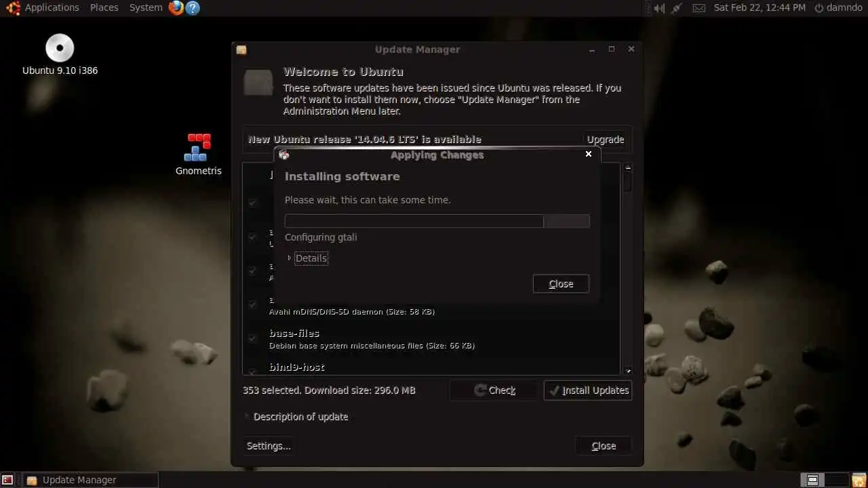The width and height of the screenshot is (868, 488).
Task: Expand Details in the Applying Changes dialog
Action: (307, 258)
